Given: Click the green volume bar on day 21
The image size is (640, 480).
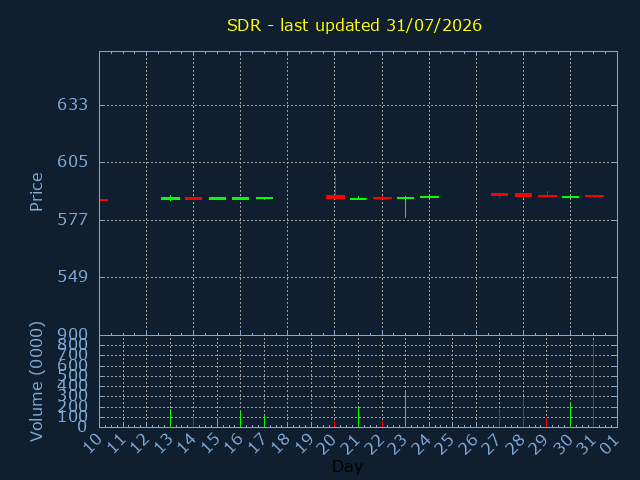Looking at the screenshot, I should click(x=358, y=417).
